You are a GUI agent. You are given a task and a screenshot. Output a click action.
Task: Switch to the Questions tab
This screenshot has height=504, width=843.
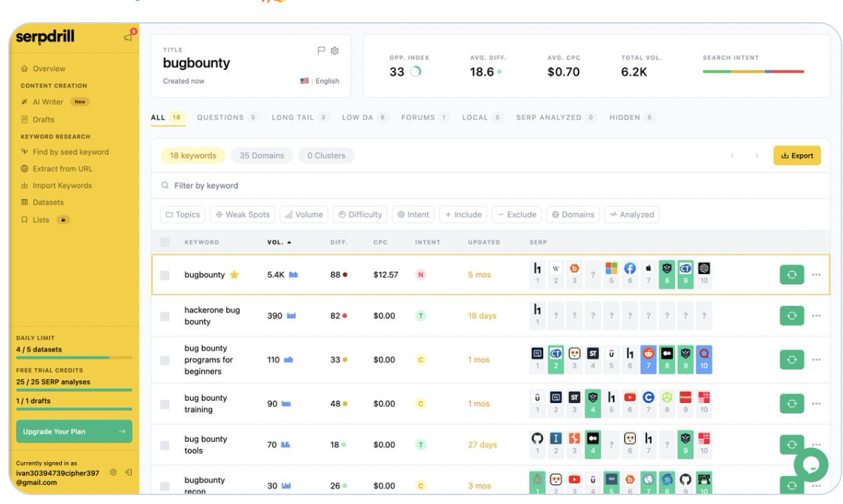[x=227, y=117]
